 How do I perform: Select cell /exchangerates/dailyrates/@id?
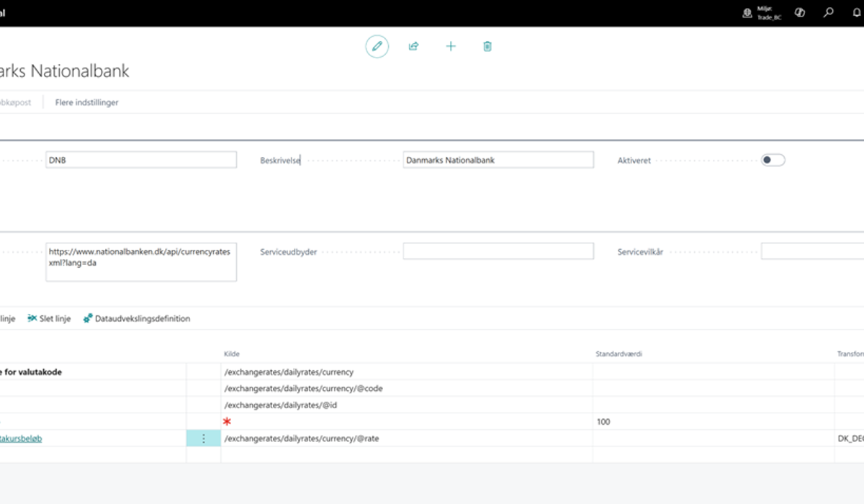tap(406, 405)
